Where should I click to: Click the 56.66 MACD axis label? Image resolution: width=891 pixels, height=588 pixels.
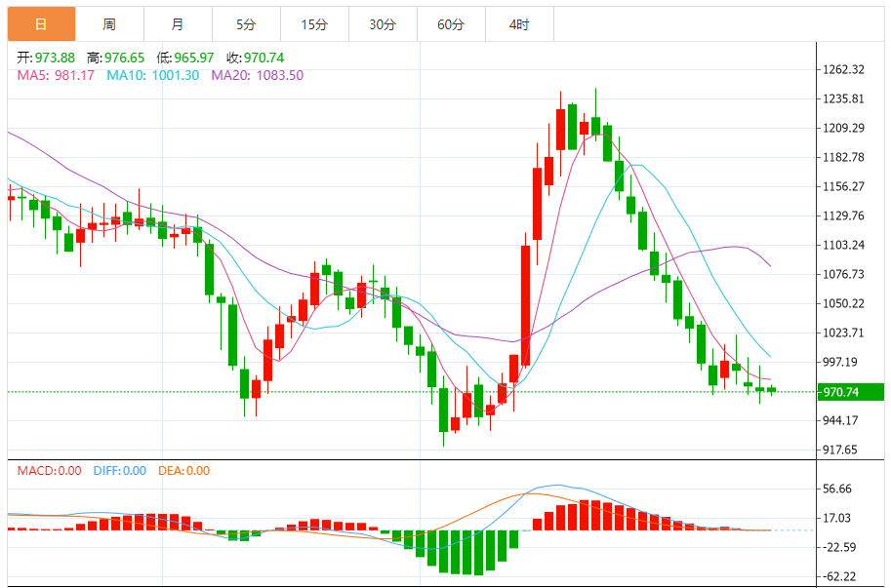(837, 490)
